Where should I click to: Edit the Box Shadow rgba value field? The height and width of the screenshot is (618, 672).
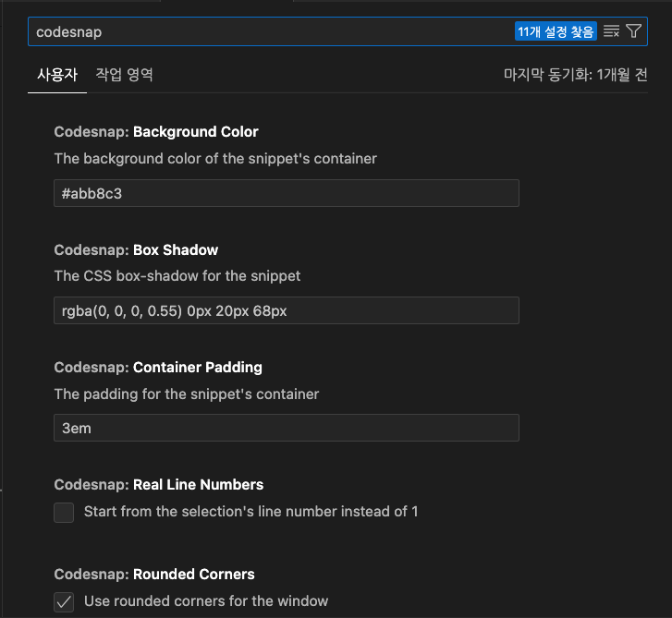(x=287, y=310)
